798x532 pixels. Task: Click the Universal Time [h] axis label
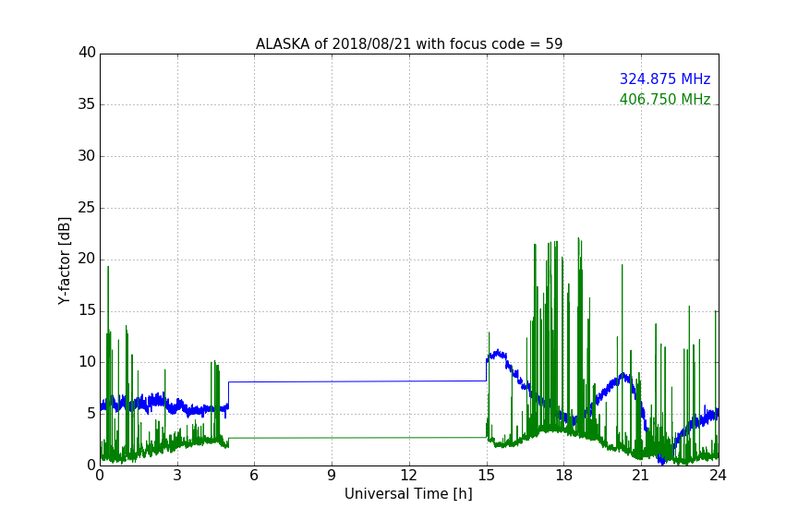click(x=408, y=494)
